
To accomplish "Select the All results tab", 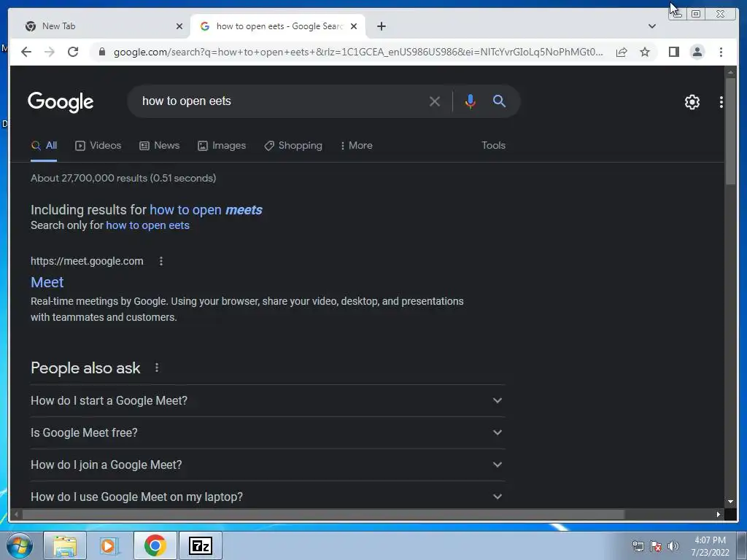I will click(x=44, y=145).
